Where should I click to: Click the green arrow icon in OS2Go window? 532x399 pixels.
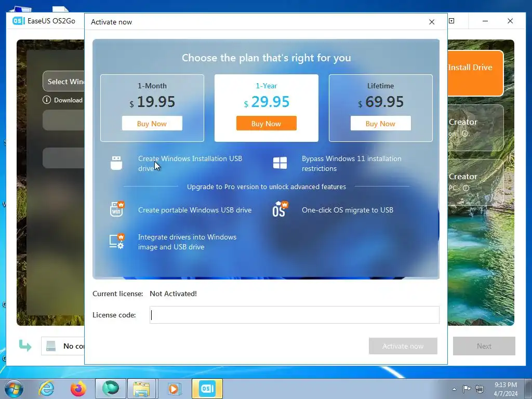point(25,345)
